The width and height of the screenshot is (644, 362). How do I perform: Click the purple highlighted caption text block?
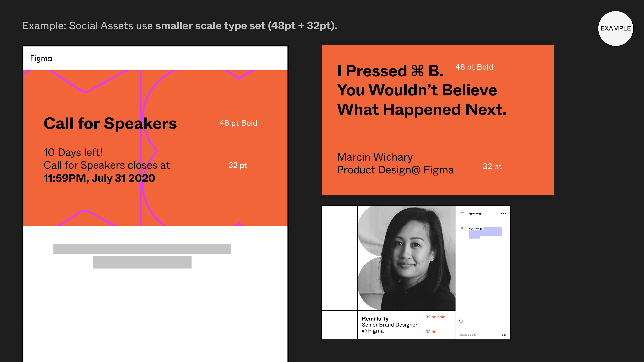pos(485,233)
